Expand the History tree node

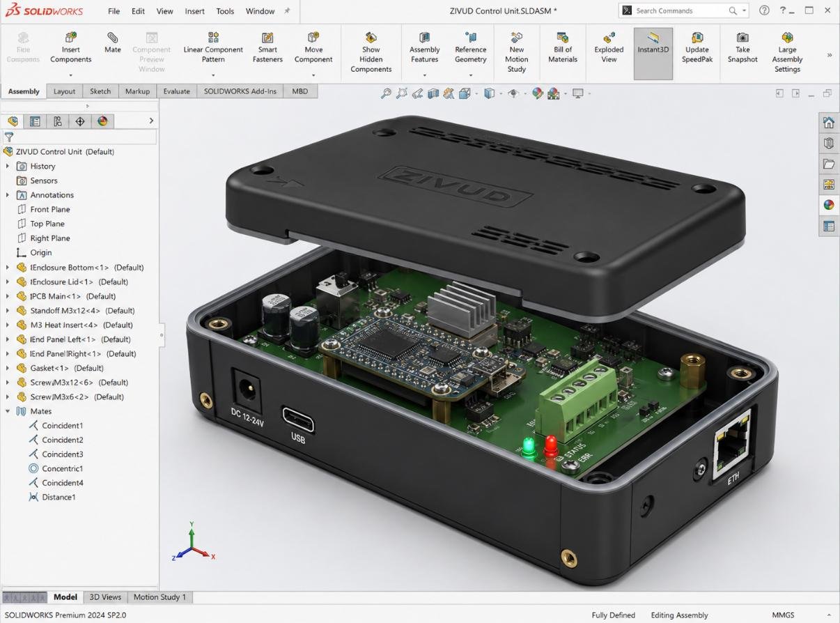(x=8, y=166)
